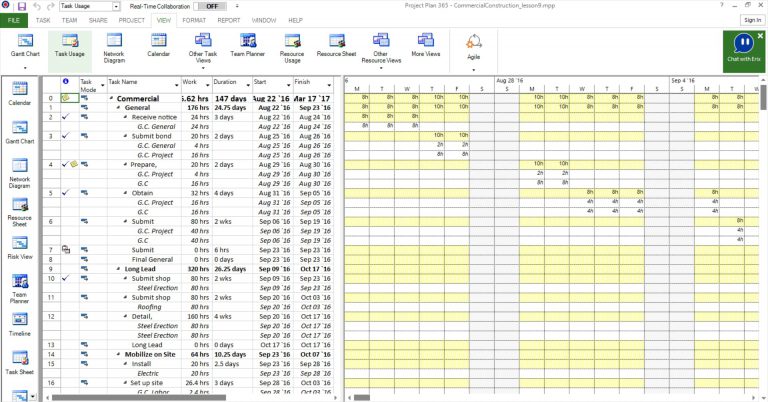768x402 pixels.
Task: Switch to the FORMAT ribbon tab
Action: (x=194, y=20)
